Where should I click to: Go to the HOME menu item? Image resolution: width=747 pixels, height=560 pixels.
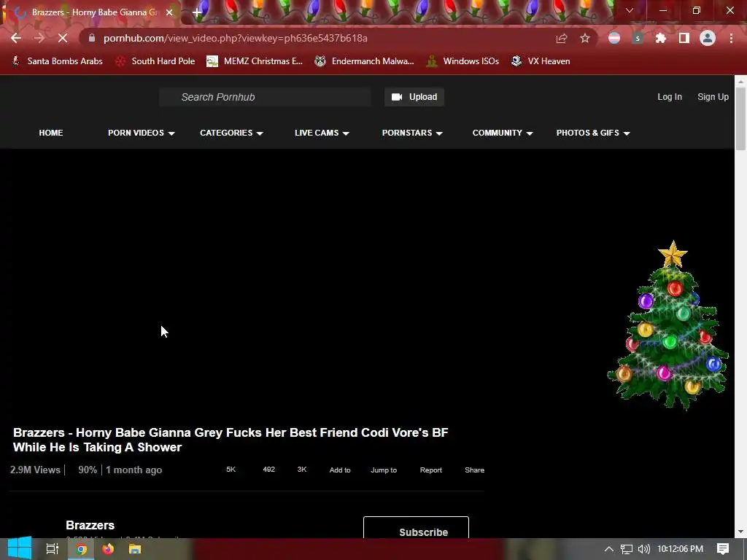51,133
